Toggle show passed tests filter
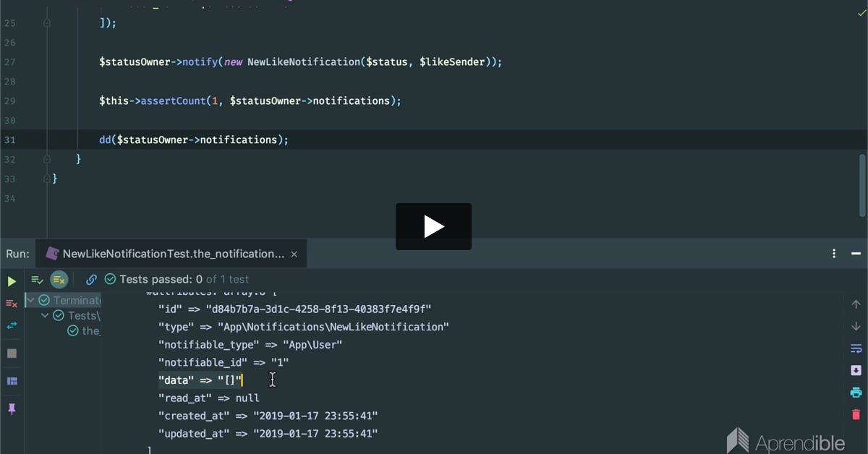Viewport: 868px width, 454px height. [37, 279]
